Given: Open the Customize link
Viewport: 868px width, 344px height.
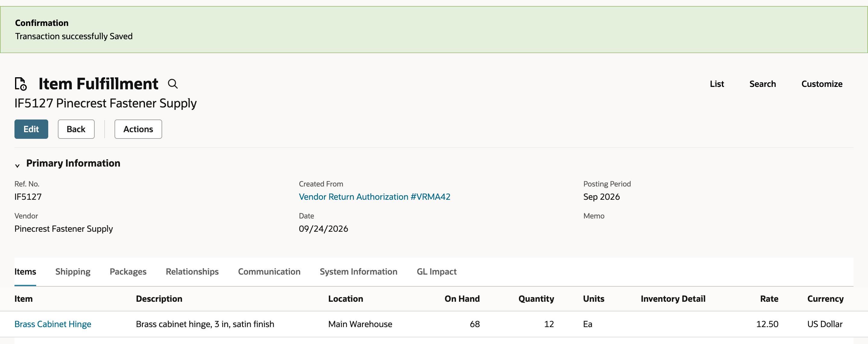Looking at the screenshot, I should pyautogui.click(x=822, y=84).
